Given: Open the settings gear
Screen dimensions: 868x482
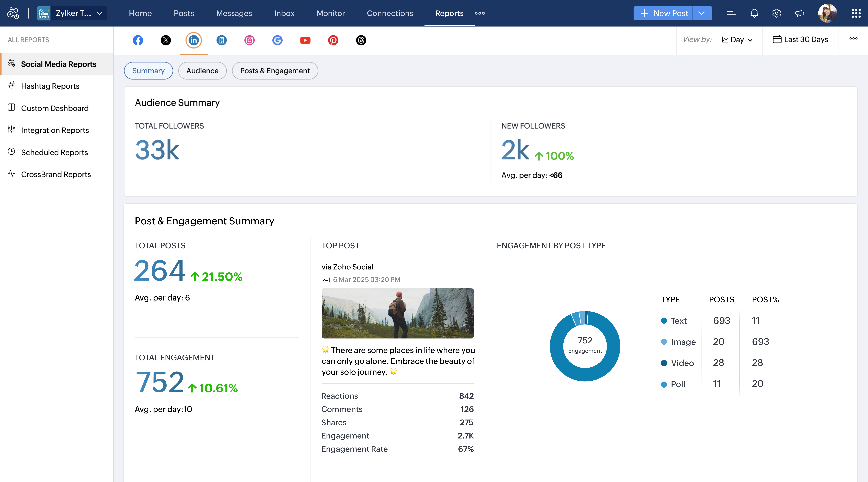Looking at the screenshot, I should pyautogui.click(x=776, y=13).
